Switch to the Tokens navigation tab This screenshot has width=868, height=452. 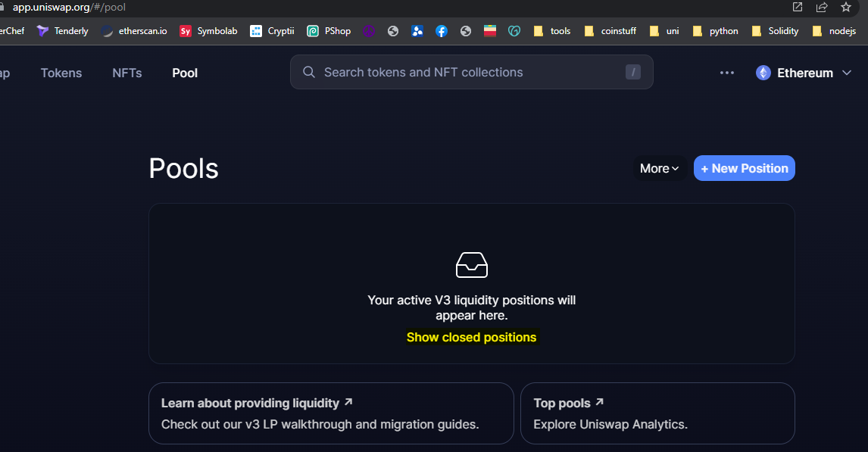point(61,73)
